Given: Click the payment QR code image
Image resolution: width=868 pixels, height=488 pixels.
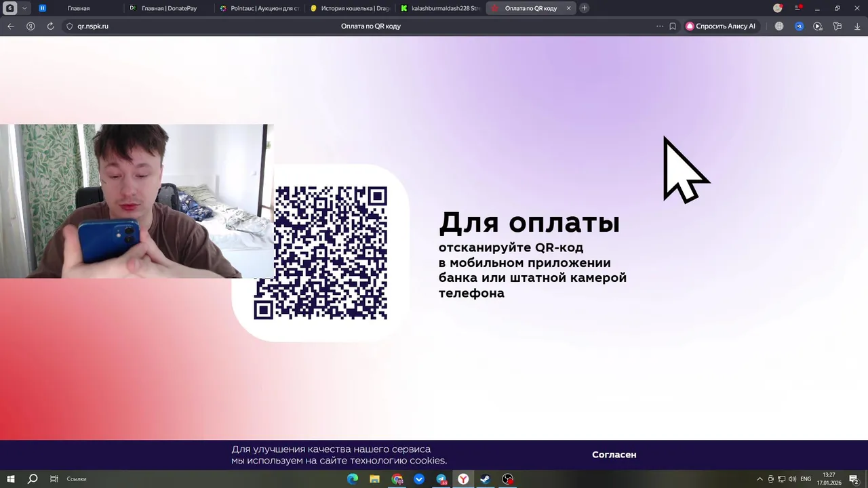Looking at the screenshot, I should (x=321, y=253).
